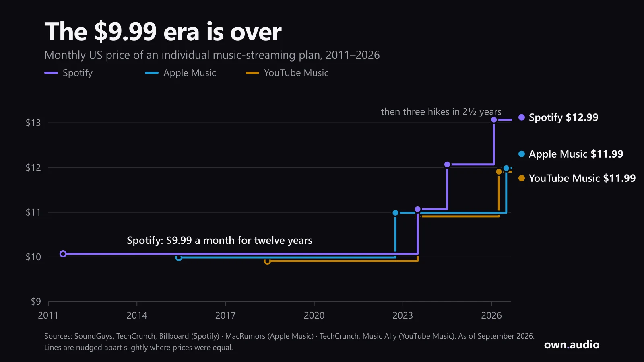The width and height of the screenshot is (644, 362).
Task: Click the $12 y-axis label
Action: pyautogui.click(x=33, y=168)
